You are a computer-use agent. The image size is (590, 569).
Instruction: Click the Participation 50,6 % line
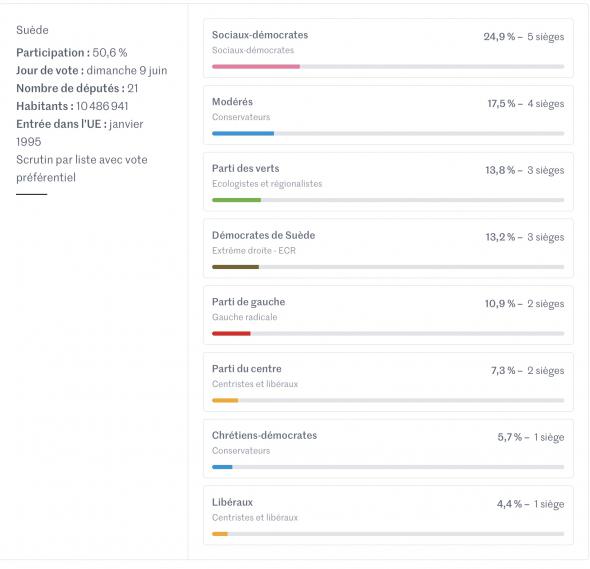pyautogui.click(x=71, y=52)
